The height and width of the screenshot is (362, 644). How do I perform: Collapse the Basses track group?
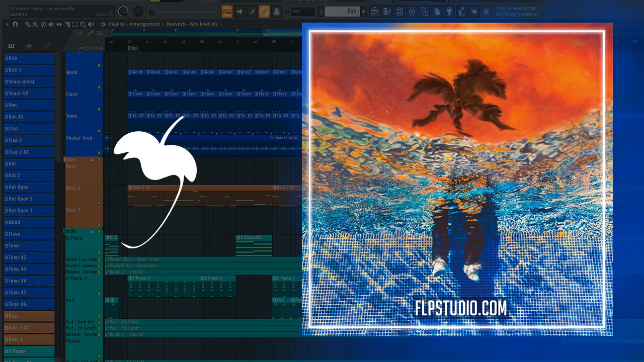point(92,159)
